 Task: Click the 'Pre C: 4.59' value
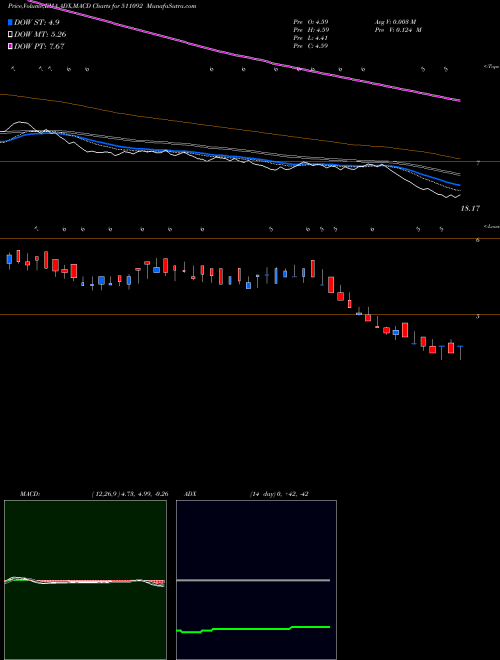[x=311, y=46]
